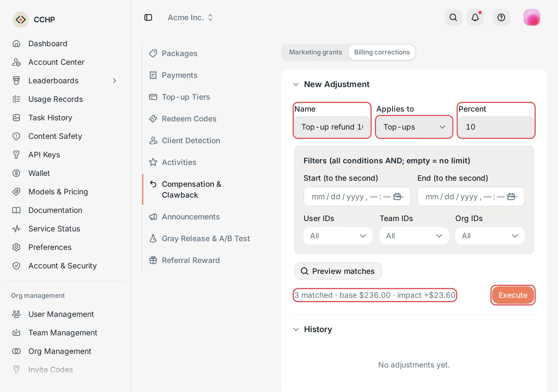Click the Percent input field
The image size is (558, 392).
[496, 127]
